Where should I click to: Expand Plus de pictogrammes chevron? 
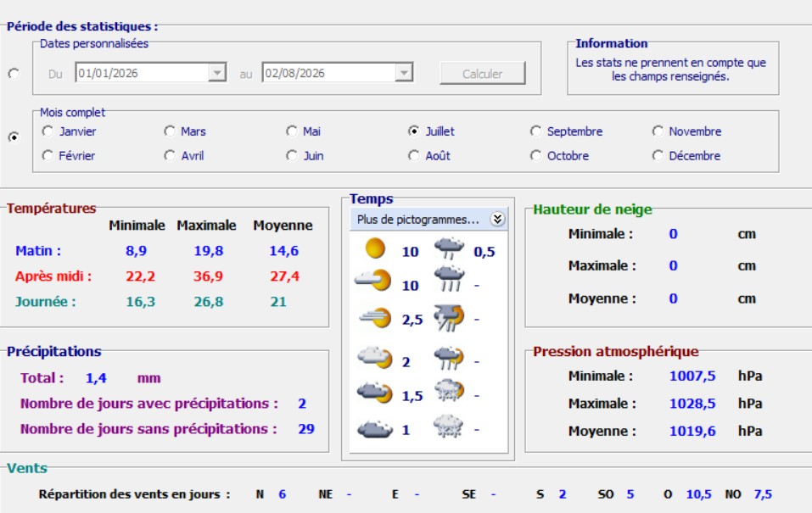pos(497,220)
